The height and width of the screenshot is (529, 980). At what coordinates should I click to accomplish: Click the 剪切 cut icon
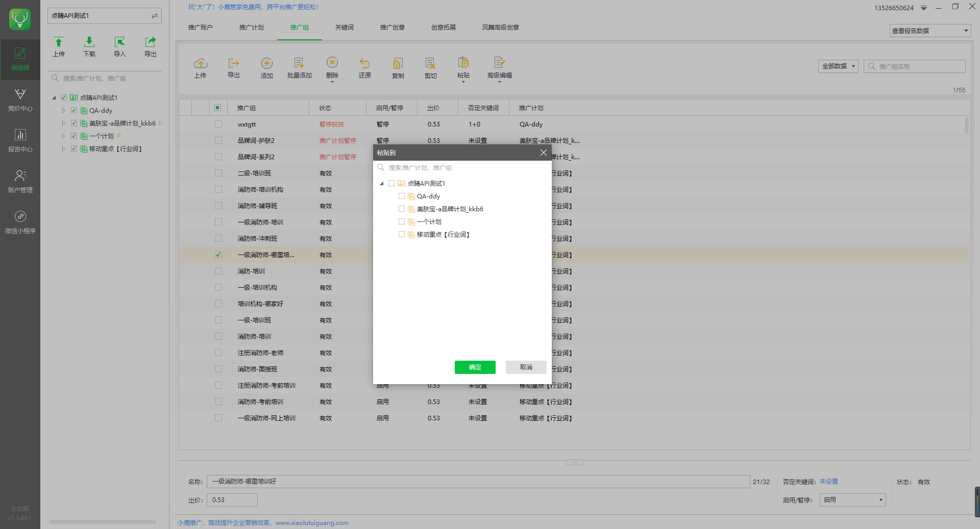(430, 68)
